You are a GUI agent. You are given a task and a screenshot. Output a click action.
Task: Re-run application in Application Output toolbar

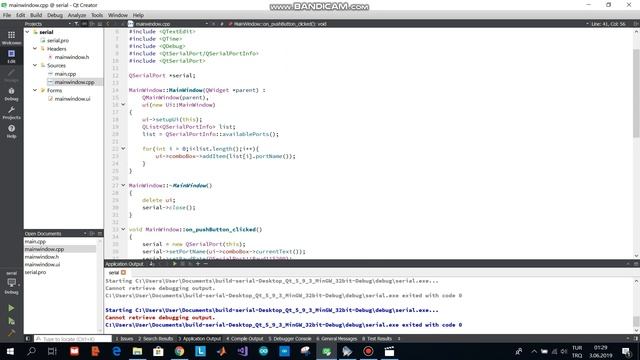pos(174,264)
